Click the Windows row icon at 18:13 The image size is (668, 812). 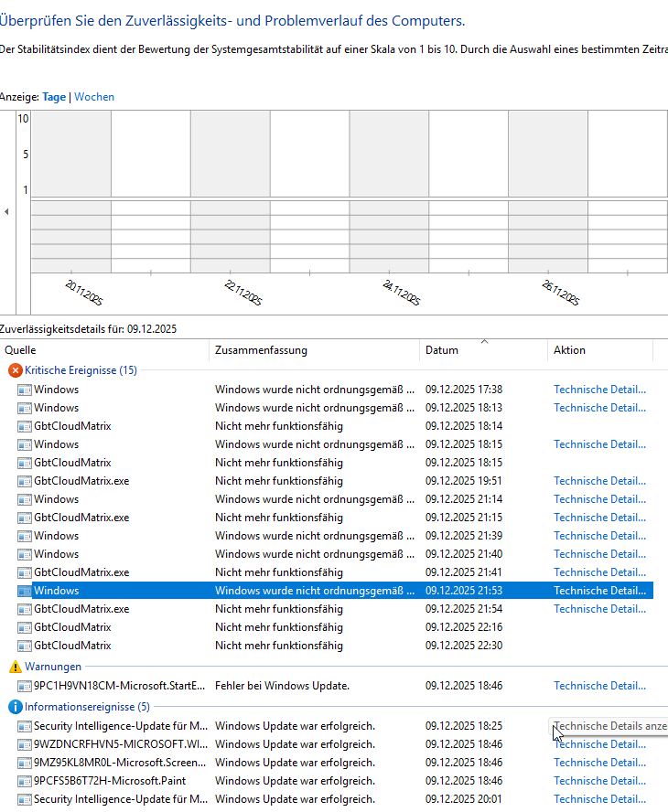pyautogui.click(x=25, y=408)
